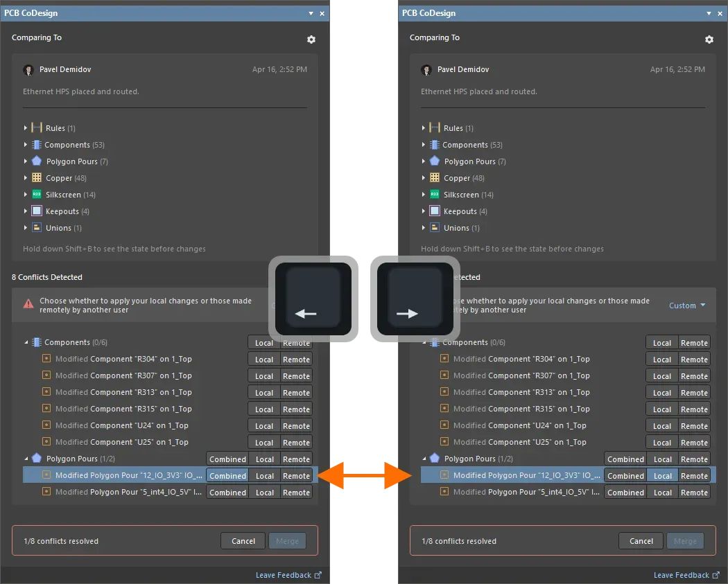
Task: Expand Copper (48) in right panel
Action: coord(424,178)
